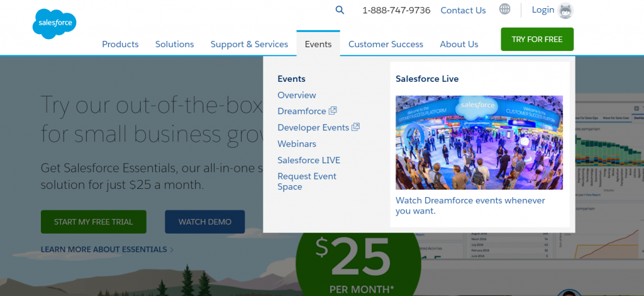Image resolution: width=644 pixels, height=296 pixels.
Task: Collapse the Events menu tab
Action: (x=318, y=43)
